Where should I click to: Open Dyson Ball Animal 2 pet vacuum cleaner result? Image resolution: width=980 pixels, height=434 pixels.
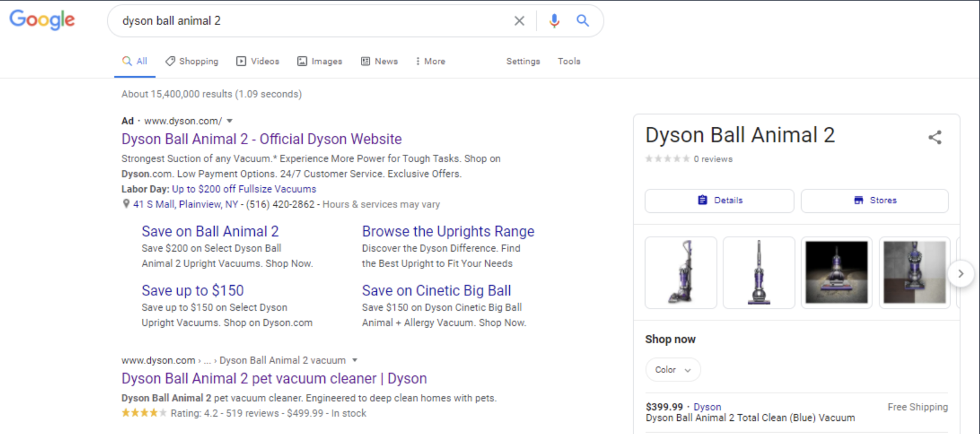tap(274, 378)
